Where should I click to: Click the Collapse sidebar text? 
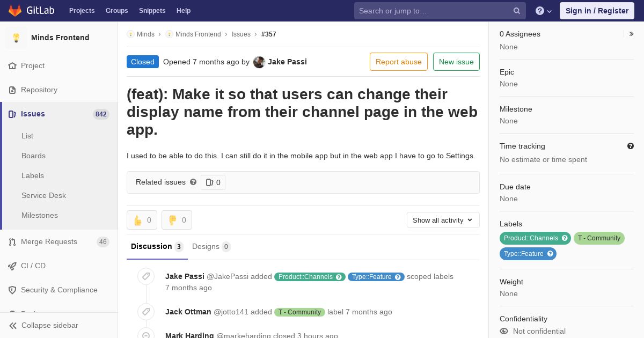pyautogui.click(x=50, y=326)
